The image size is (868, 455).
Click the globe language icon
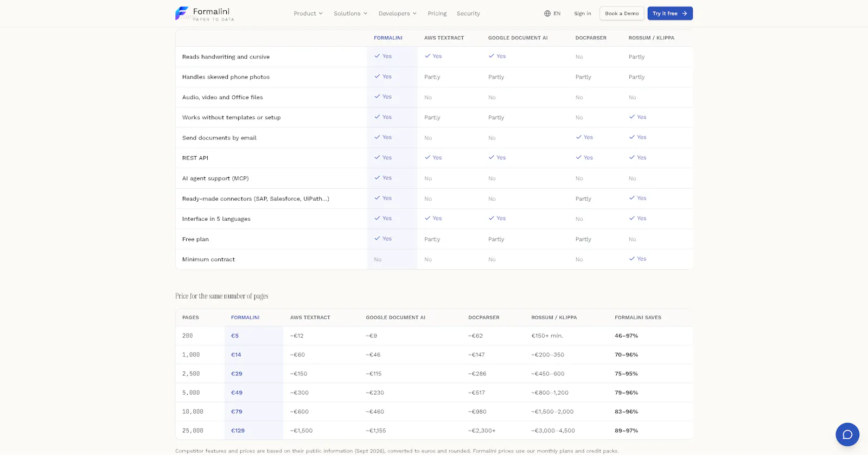click(547, 14)
